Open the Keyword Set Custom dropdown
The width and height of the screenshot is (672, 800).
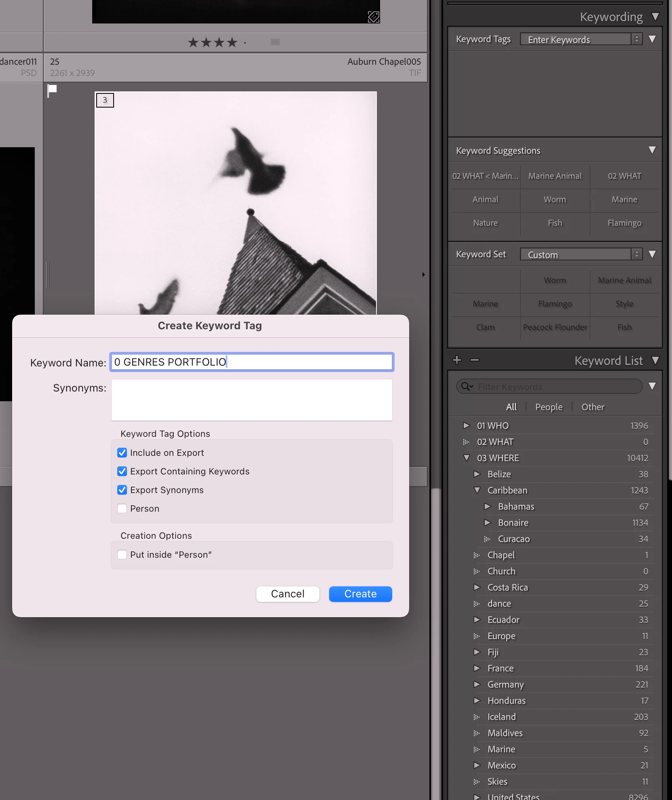581,254
